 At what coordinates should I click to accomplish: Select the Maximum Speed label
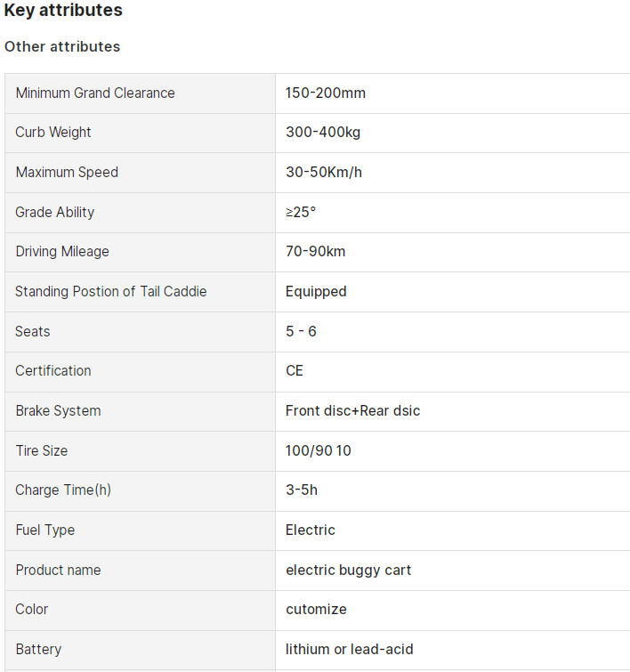[67, 173]
